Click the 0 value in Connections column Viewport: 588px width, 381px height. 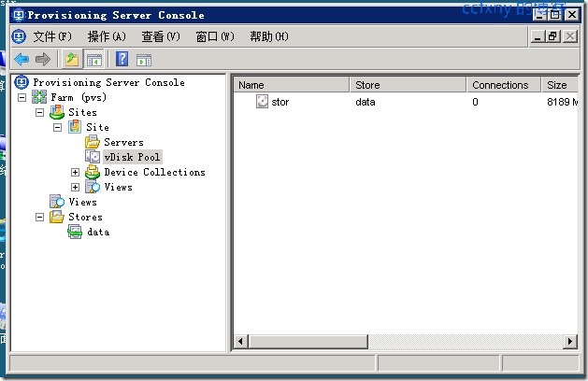click(475, 102)
